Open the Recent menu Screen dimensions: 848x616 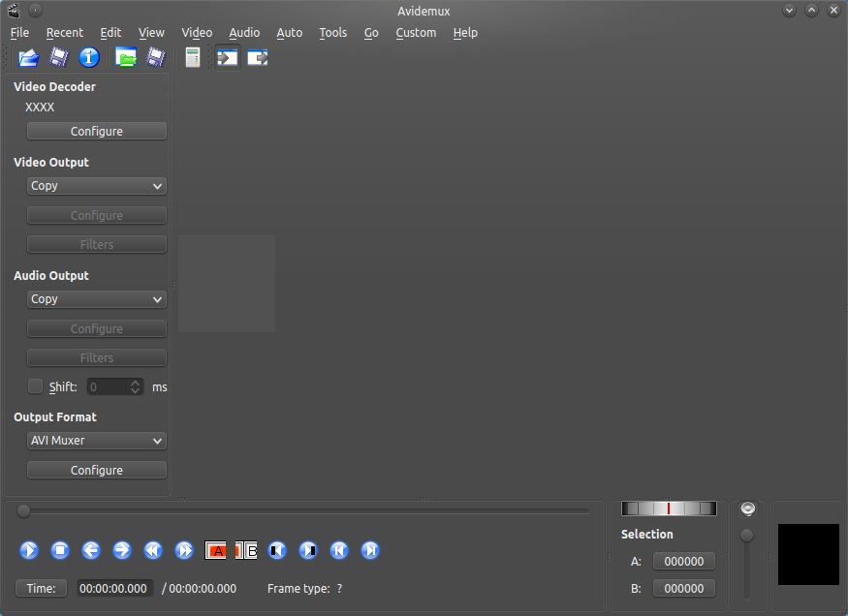coord(64,33)
